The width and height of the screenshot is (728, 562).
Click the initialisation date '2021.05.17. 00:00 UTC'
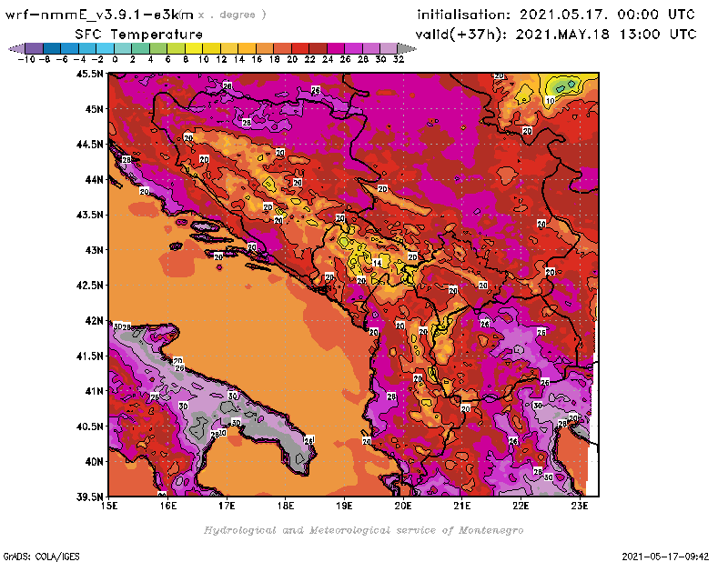[607, 15]
